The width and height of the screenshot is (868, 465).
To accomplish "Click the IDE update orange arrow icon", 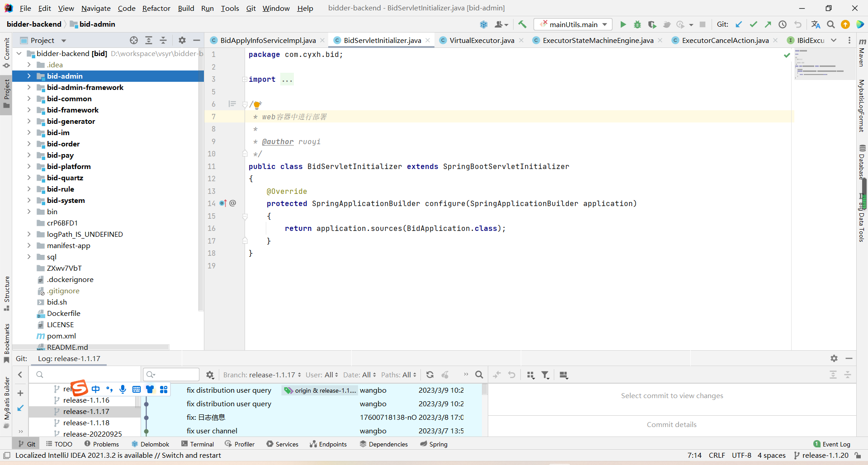I will (x=845, y=24).
